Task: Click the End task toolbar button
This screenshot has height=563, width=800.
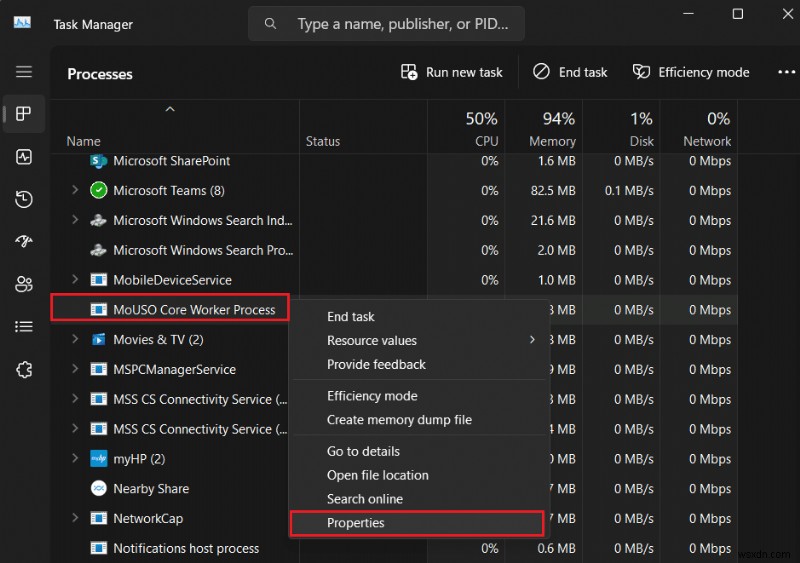Action: click(x=570, y=72)
